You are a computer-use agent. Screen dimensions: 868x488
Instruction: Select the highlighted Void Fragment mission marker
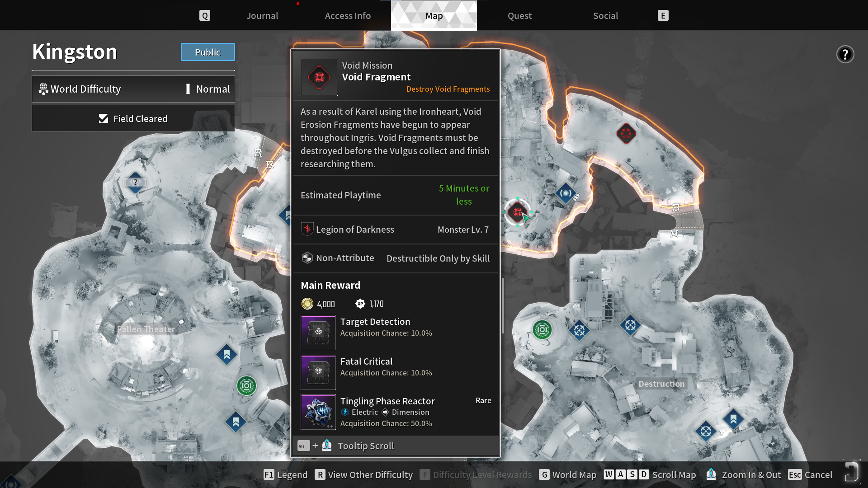(517, 211)
